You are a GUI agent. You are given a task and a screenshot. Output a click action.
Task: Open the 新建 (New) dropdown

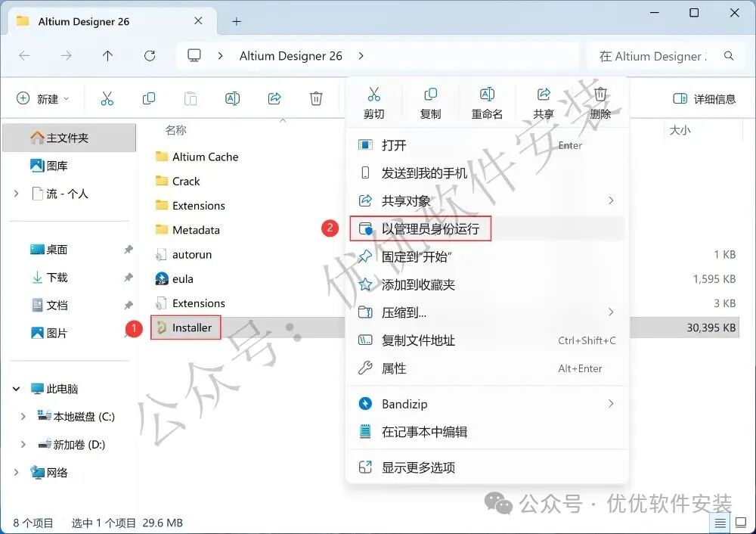coord(43,99)
